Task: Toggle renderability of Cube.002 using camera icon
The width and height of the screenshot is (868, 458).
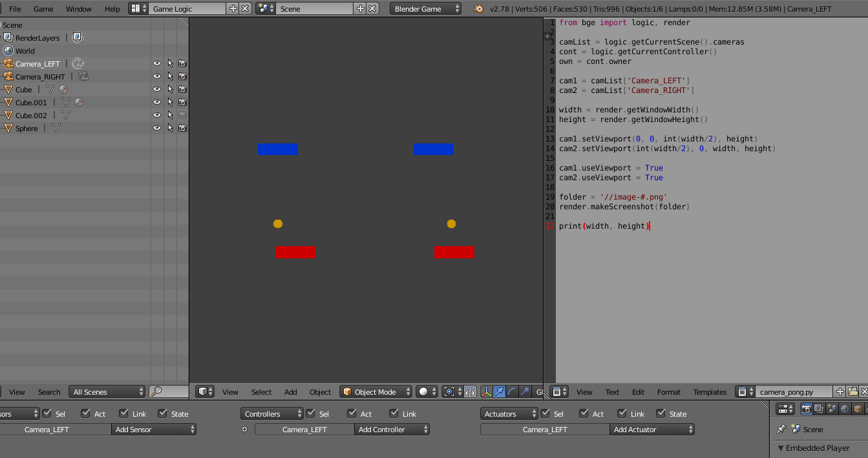Action: 183,115
